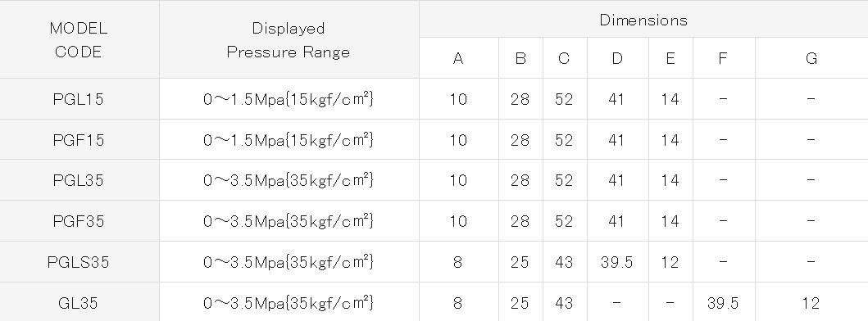
Task: Select PGF35 dimension C value 52
Action: (x=564, y=221)
